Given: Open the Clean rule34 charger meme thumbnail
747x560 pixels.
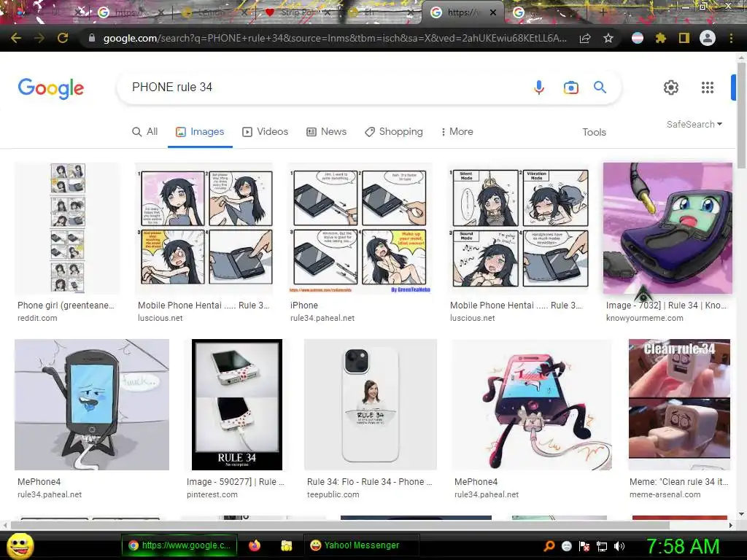Looking at the screenshot, I should [679, 404].
